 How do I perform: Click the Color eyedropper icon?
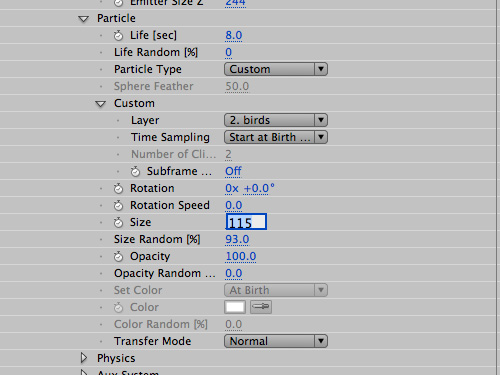[261, 307]
